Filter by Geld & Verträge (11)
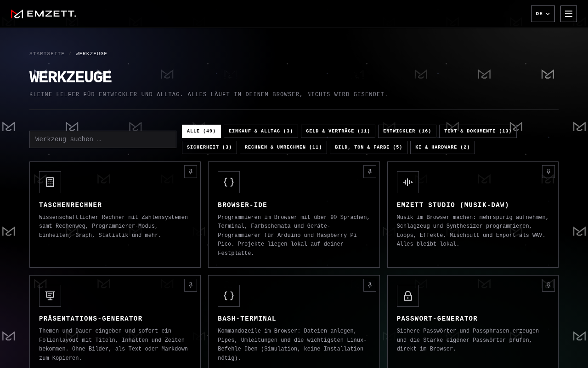588x368 pixels. point(338,131)
